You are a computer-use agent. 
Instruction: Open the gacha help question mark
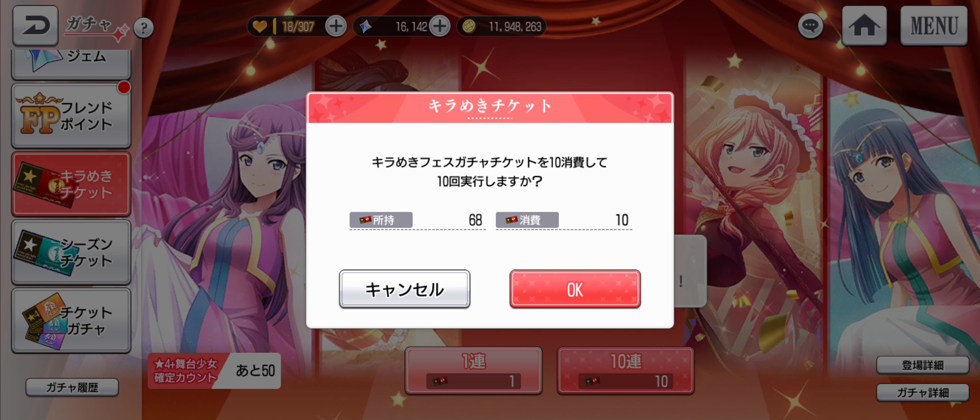tap(143, 28)
